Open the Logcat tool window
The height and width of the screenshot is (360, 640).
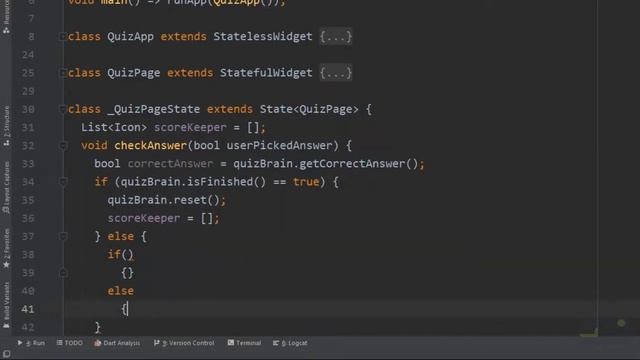290,343
